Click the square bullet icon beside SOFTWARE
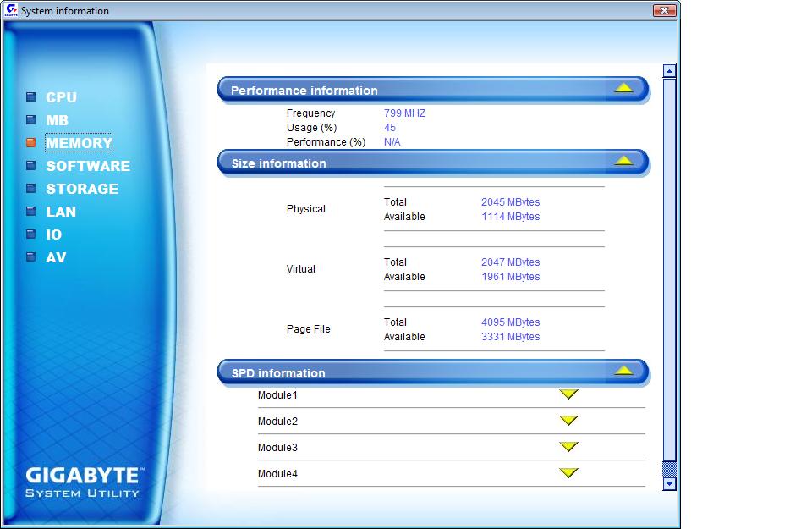 30,166
